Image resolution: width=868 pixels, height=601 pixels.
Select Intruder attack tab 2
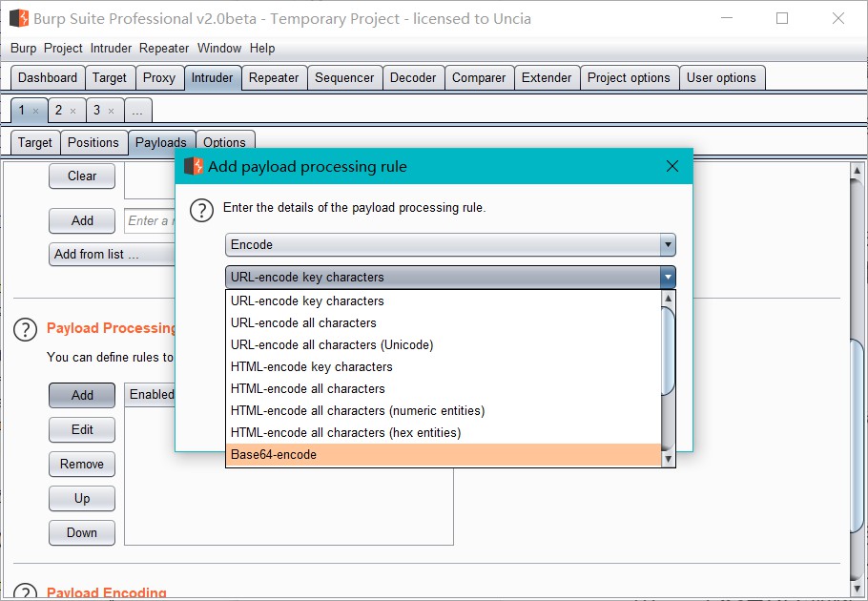pyautogui.click(x=59, y=110)
